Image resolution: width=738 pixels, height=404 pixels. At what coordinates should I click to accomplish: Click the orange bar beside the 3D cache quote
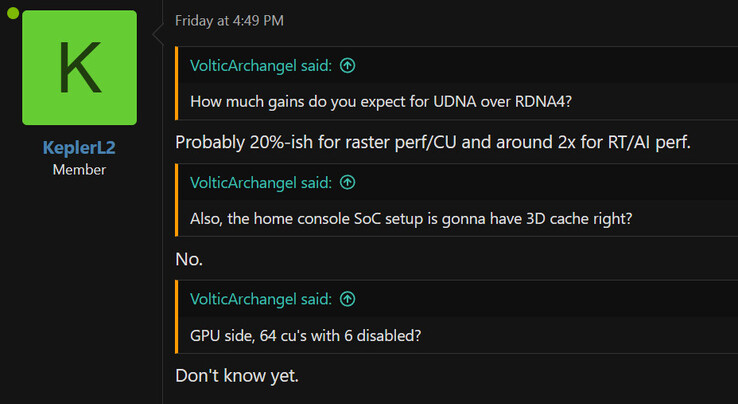click(176, 200)
